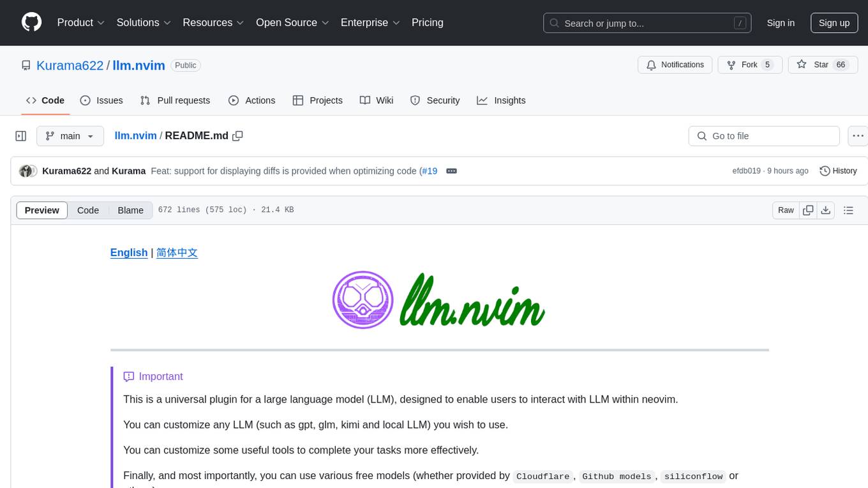
Task: Focus the Go to file input
Action: coord(764,136)
